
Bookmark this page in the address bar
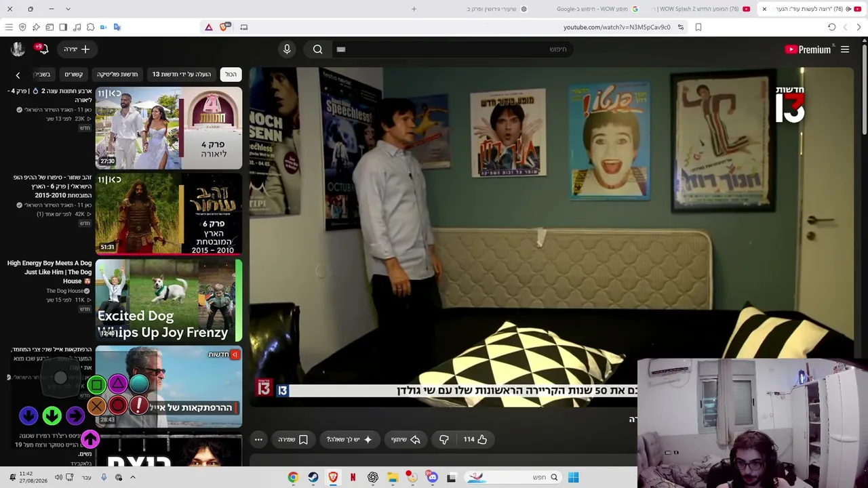pos(698,27)
